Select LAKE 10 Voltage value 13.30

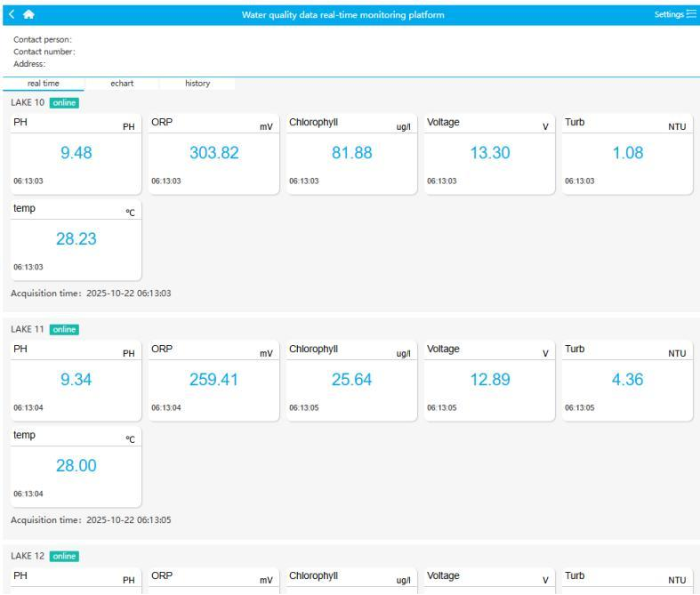[490, 153]
